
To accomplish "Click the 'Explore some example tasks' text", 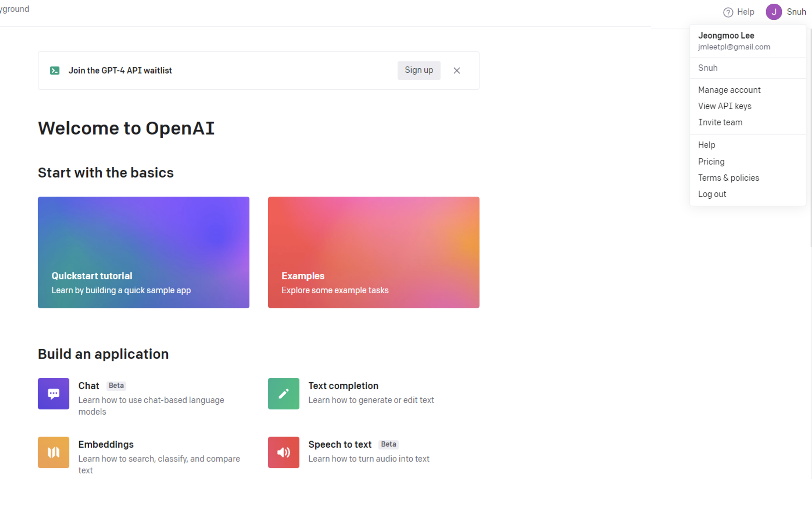I will [x=335, y=290].
